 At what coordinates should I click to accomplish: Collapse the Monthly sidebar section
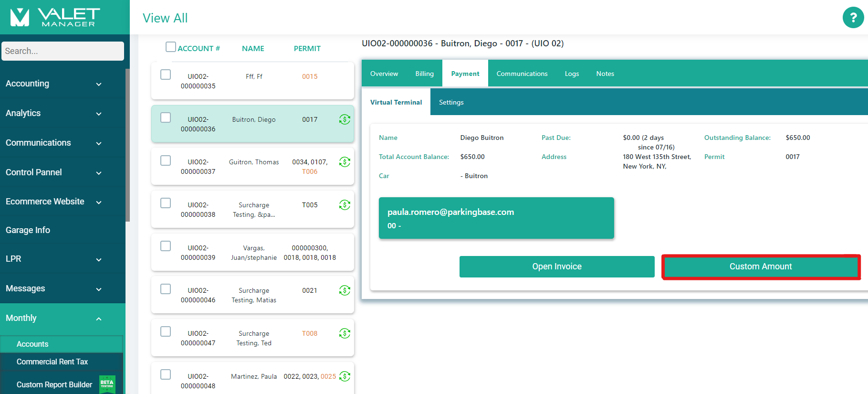[53, 318]
